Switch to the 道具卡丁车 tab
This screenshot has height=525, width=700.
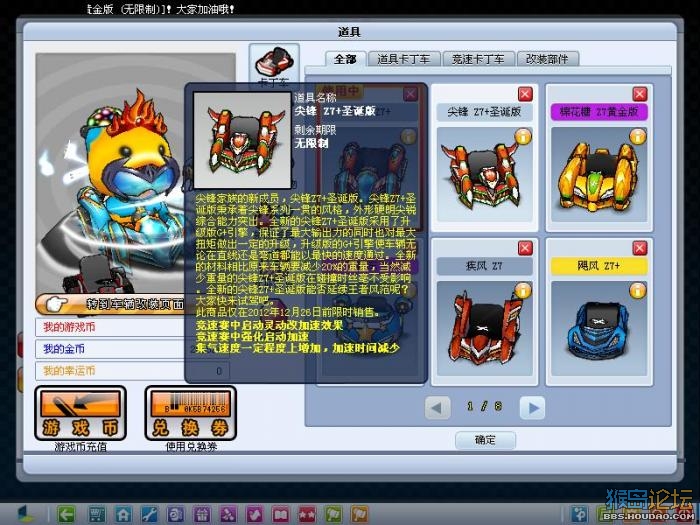(404, 59)
